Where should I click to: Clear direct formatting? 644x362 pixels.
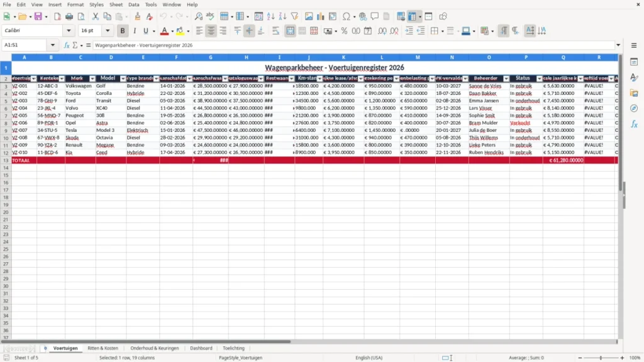(x=150, y=16)
